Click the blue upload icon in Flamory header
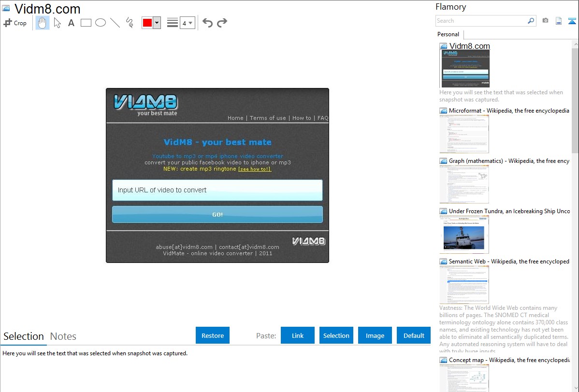Image resolution: width=579 pixels, height=392 pixels. 572,21
